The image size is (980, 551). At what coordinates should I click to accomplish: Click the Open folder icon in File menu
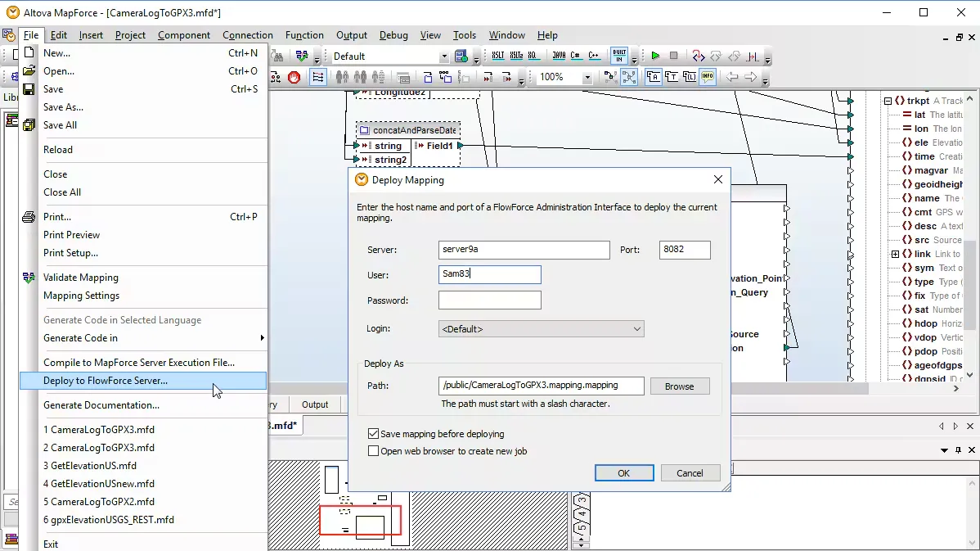[29, 70]
